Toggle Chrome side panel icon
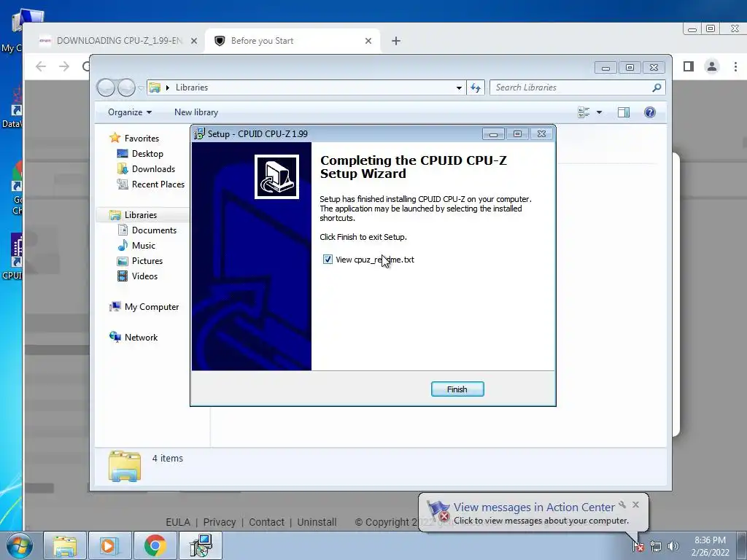This screenshot has width=747, height=560. pyautogui.click(x=689, y=66)
